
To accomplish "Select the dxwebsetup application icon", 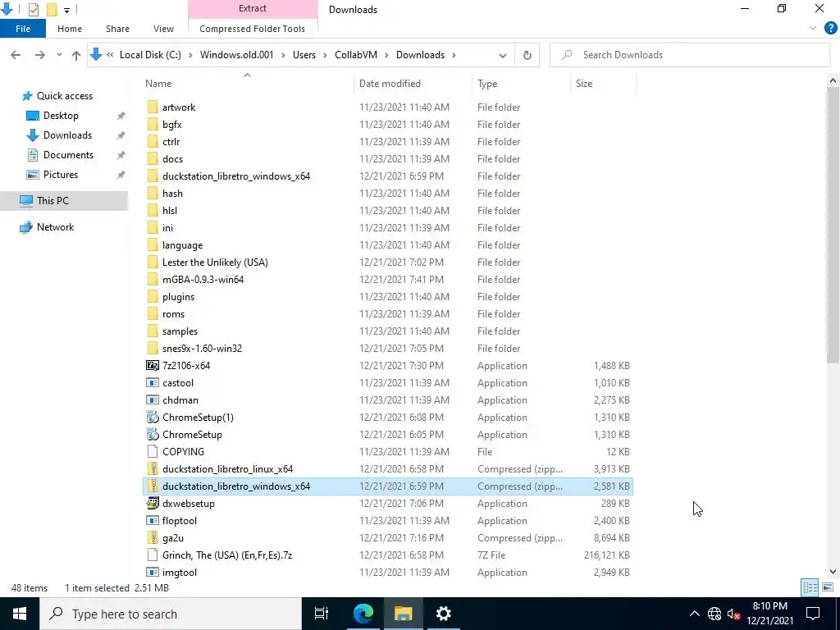I will pyautogui.click(x=153, y=504).
